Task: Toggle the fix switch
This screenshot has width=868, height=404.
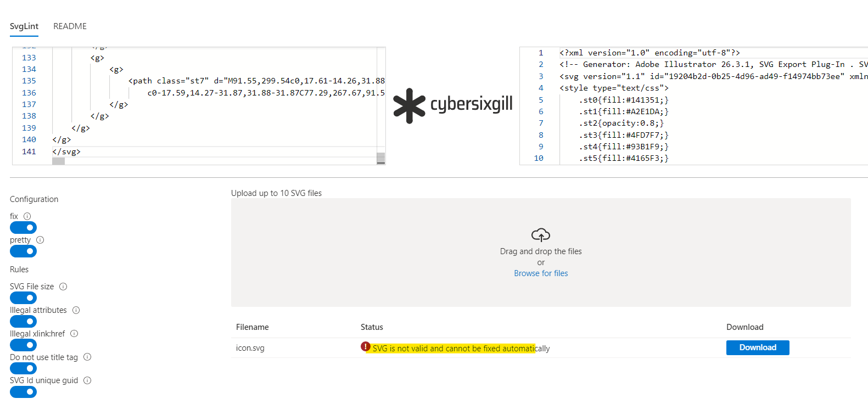Action: [23, 227]
